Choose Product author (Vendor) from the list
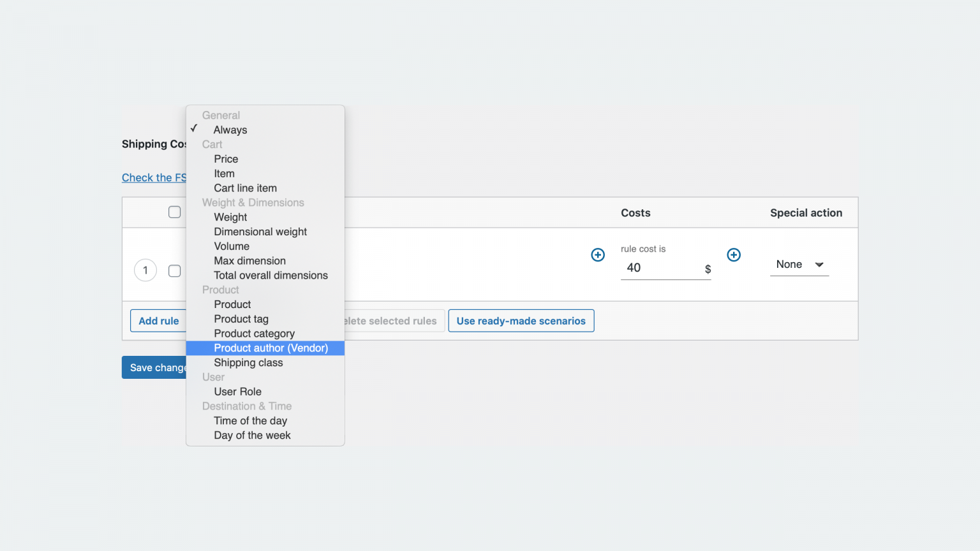 tap(271, 348)
